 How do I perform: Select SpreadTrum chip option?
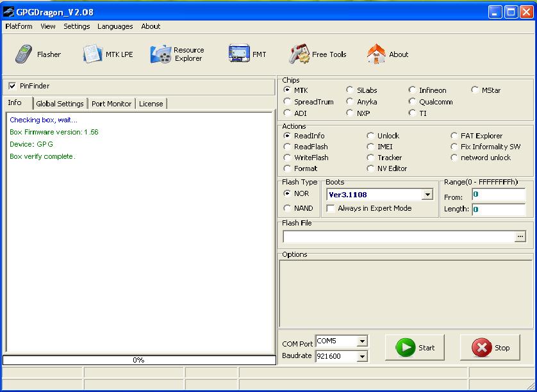pyautogui.click(x=287, y=102)
